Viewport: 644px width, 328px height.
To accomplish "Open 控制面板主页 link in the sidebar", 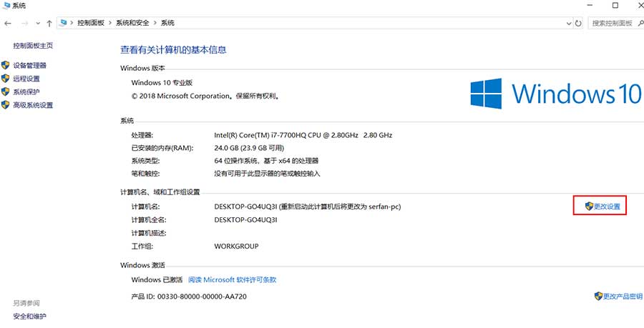I will pyautogui.click(x=33, y=46).
